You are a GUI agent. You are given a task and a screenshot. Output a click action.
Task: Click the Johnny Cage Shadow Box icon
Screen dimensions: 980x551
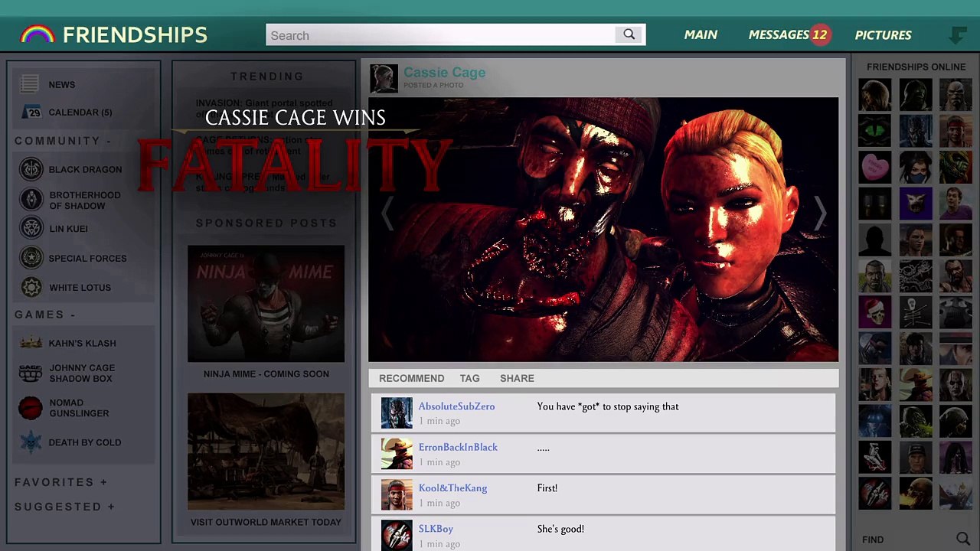pyautogui.click(x=31, y=373)
